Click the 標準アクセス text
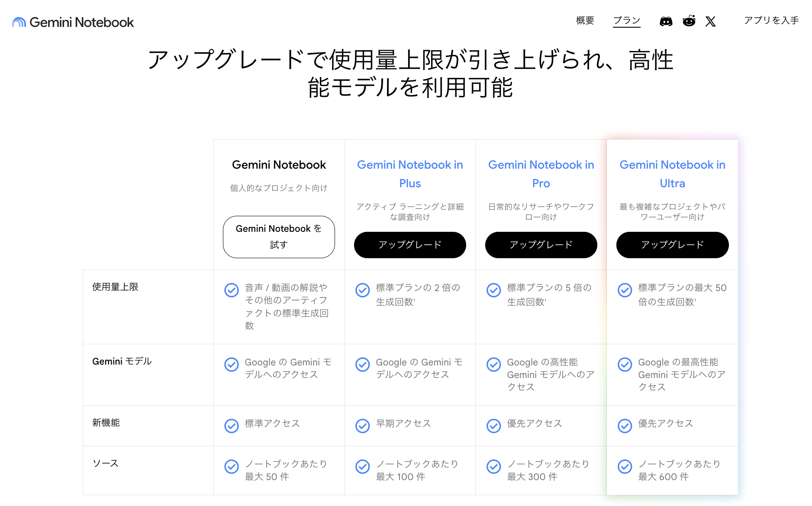812x506 pixels. tap(272, 423)
